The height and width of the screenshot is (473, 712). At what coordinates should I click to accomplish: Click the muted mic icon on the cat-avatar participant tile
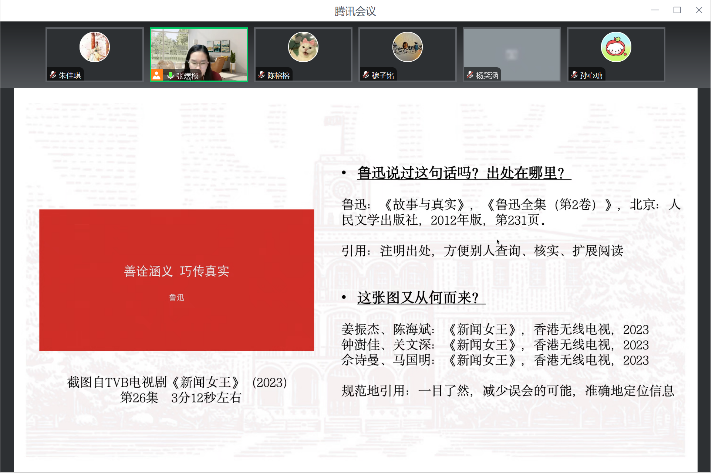pyautogui.click(x=261, y=75)
